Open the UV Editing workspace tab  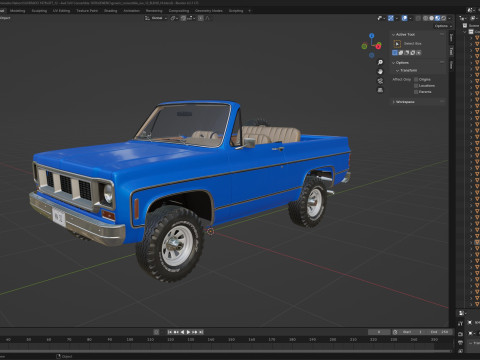point(61,11)
